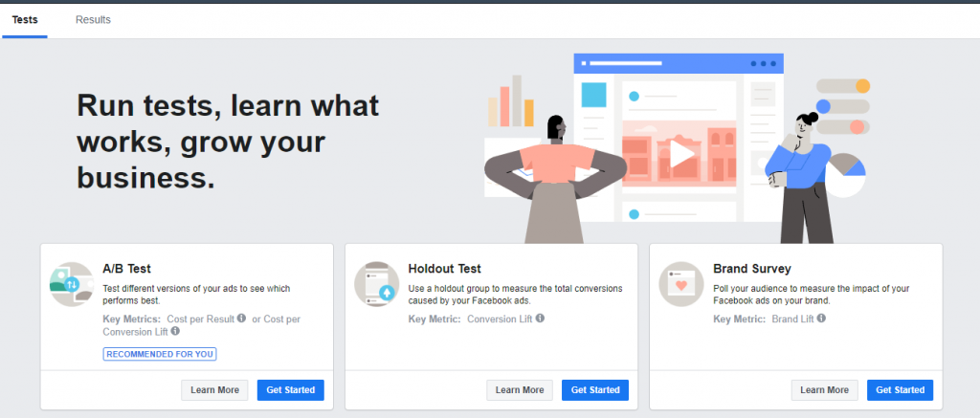Click the Brand Survey heart icon
980x418 pixels.
680,283
